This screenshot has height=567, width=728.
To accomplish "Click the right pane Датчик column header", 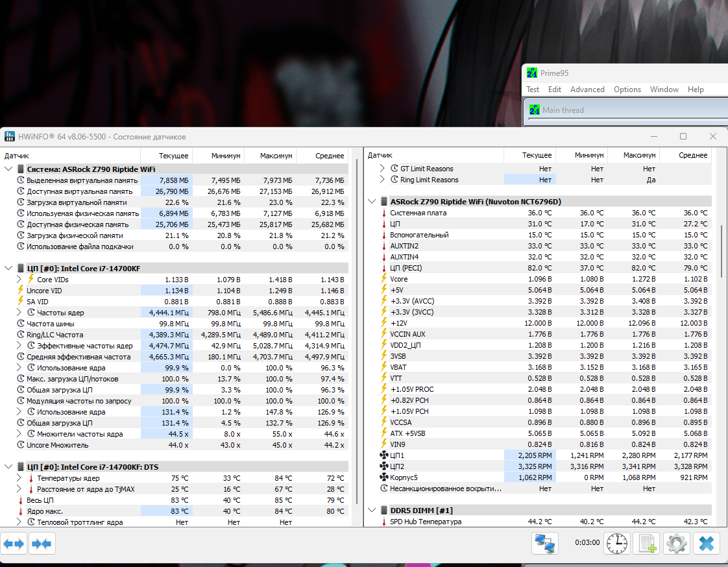I will coord(433,155).
